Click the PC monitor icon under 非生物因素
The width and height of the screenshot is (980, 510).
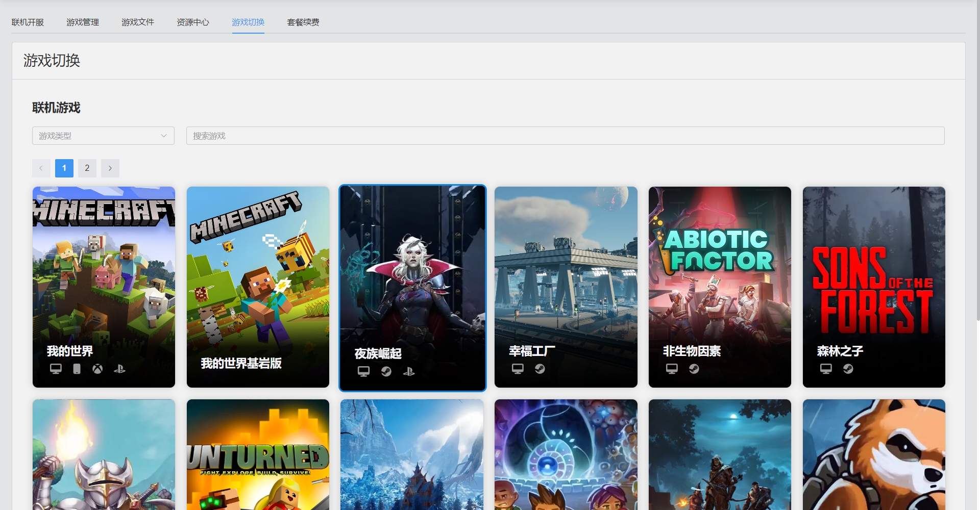coord(672,369)
